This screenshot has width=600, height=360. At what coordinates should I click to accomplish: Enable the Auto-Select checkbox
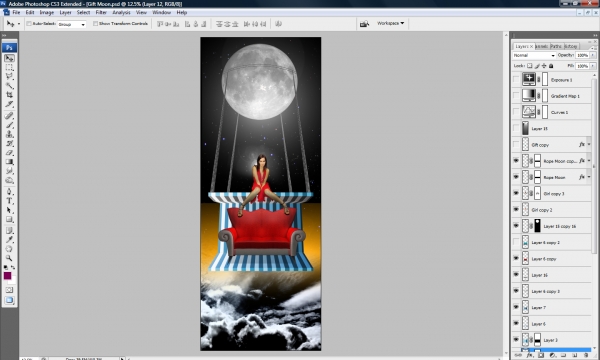coord(29,24)
